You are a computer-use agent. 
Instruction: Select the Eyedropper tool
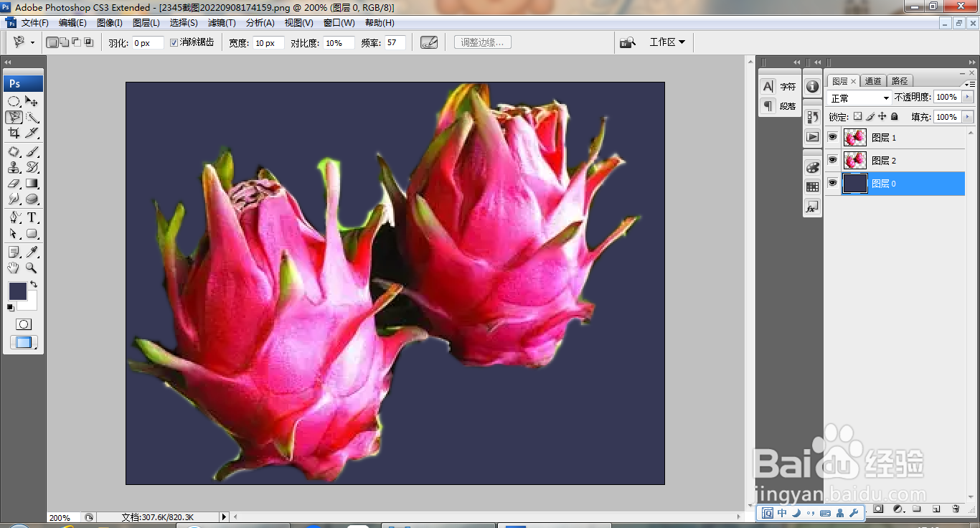point(32,252)
